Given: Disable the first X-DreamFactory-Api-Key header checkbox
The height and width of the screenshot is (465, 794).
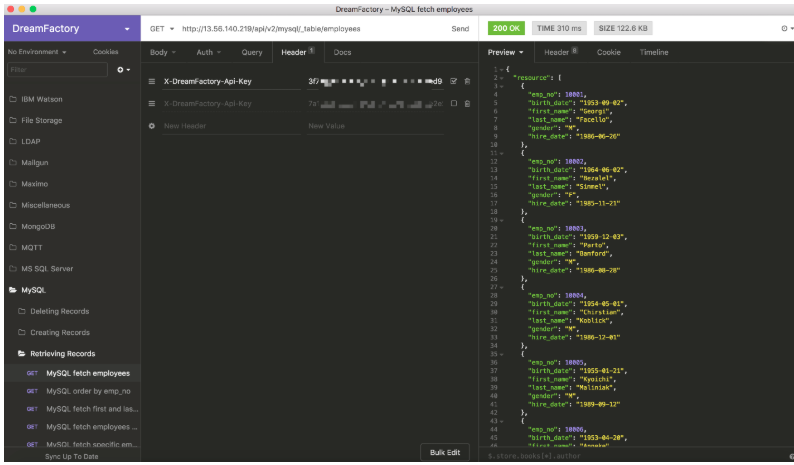Looking at the screenshot, I should pos(453,81).
